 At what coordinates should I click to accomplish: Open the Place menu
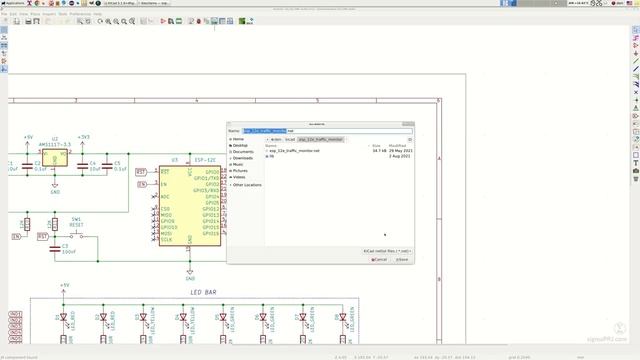tap(36, 14)
